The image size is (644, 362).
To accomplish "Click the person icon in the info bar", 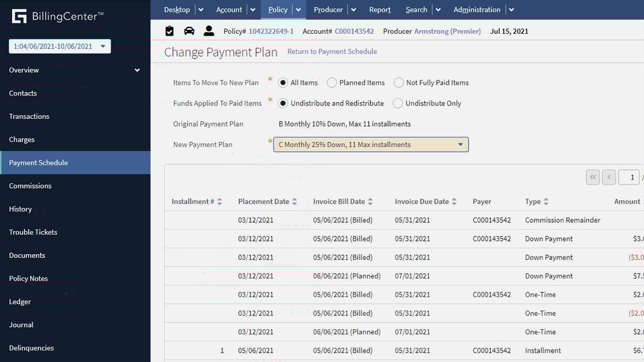I will 209,31.
